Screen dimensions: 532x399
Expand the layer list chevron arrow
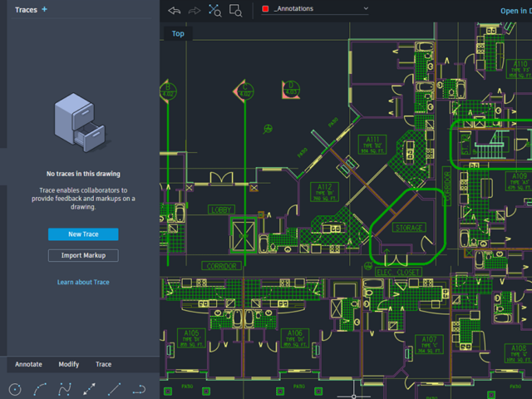click(x=366, y=9)
